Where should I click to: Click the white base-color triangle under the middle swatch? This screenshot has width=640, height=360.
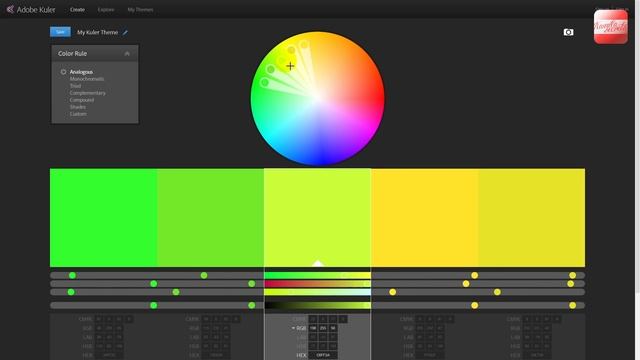[x=318, y=263]
